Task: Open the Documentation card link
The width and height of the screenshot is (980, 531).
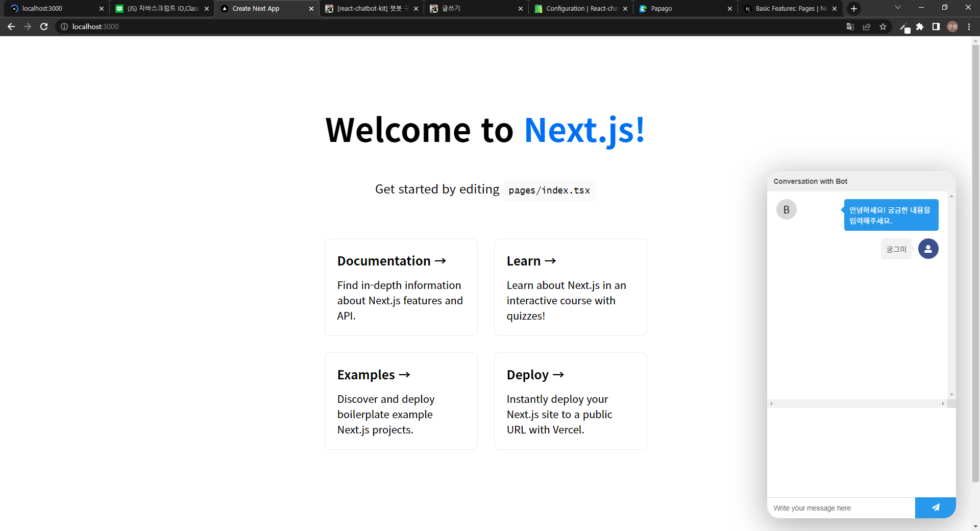Action: pyautogui.click(x=401, y=287)
